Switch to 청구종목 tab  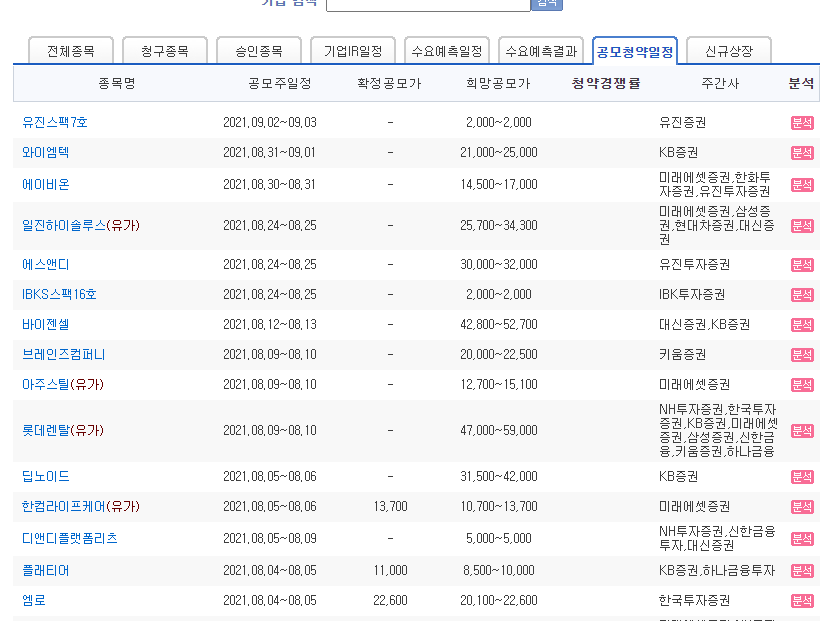[165, 51]
